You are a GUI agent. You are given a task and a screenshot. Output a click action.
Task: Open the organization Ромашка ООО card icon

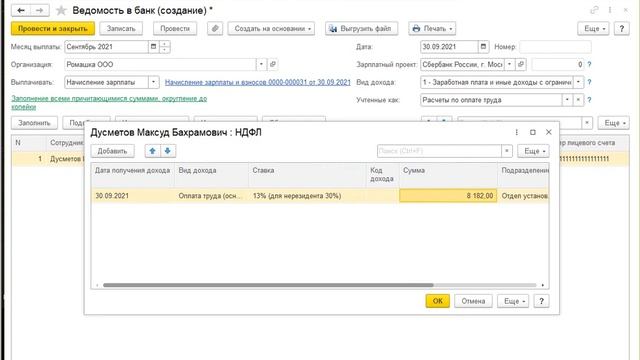[x=273, y=64]
